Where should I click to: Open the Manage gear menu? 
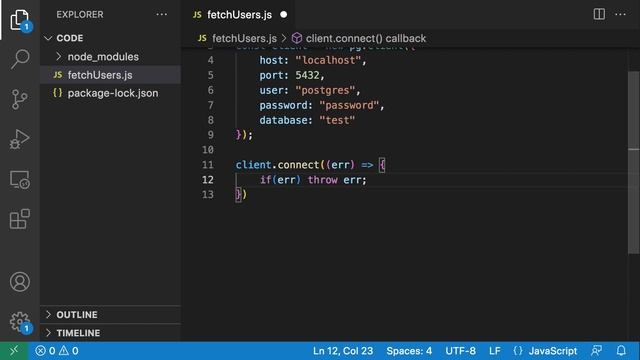20,322
